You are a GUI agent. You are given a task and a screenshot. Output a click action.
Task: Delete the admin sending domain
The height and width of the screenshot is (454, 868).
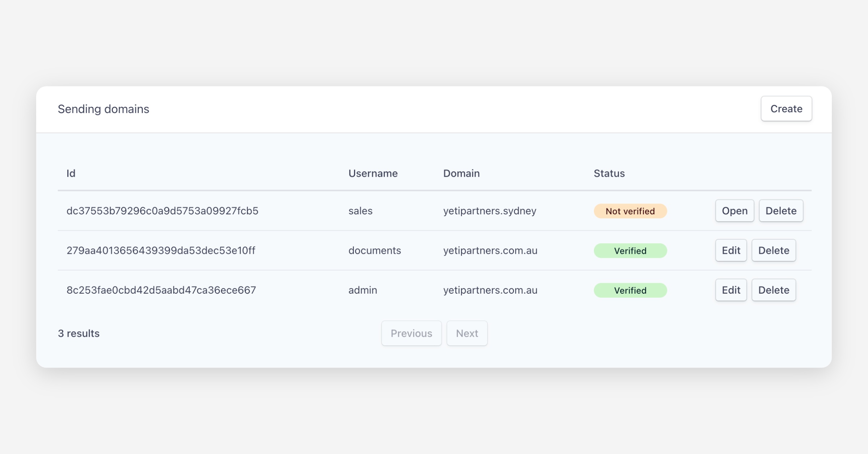pyautogui.click(x=773, y=290)
